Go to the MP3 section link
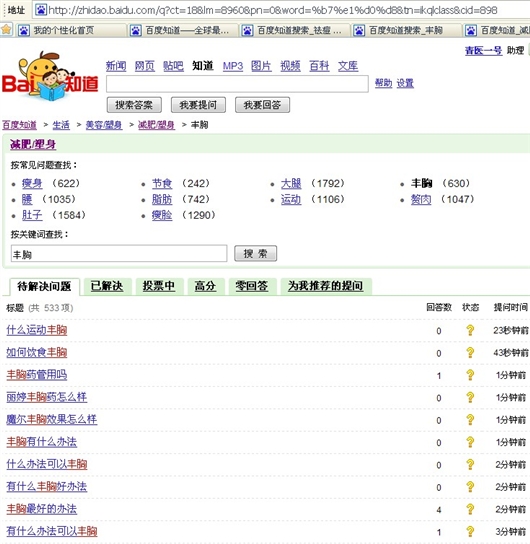 233,66
